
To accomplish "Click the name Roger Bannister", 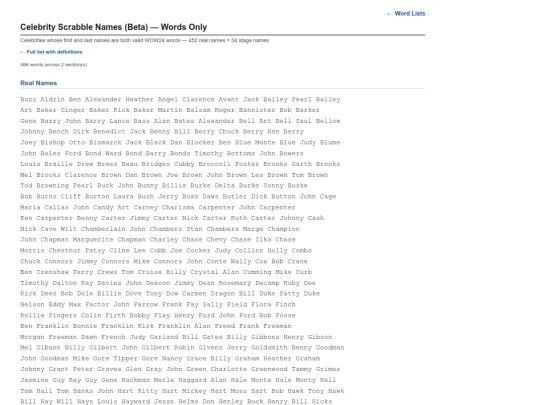I will point(242,110).
